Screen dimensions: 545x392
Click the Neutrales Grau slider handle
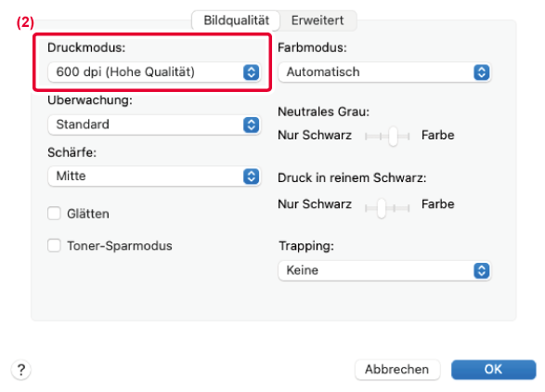tap(393, 136)
